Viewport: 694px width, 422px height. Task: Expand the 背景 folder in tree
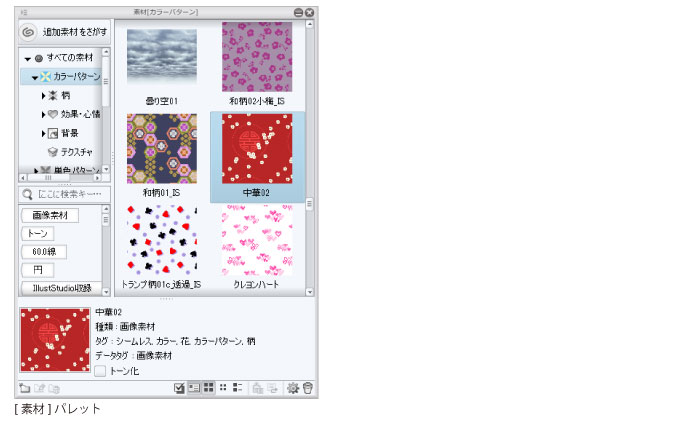coord(43,133)
